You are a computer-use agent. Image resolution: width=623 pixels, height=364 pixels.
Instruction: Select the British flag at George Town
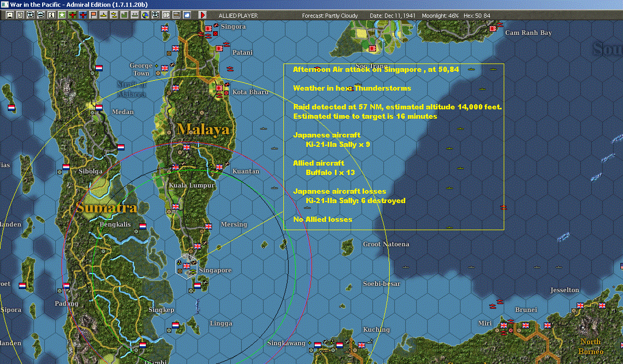[x=164, y=69]
